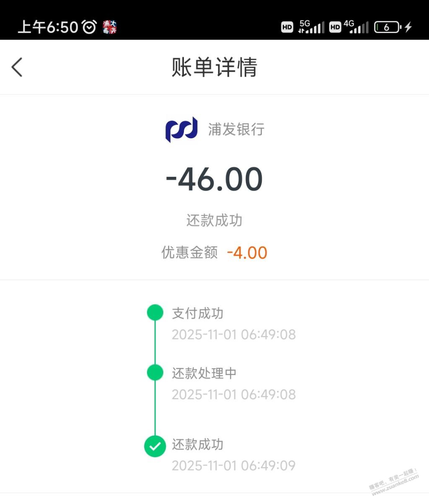Viewport: 429px width, 504px height.
Task: Tap the green checkmark success icon
Action: [x=155, y=446]
